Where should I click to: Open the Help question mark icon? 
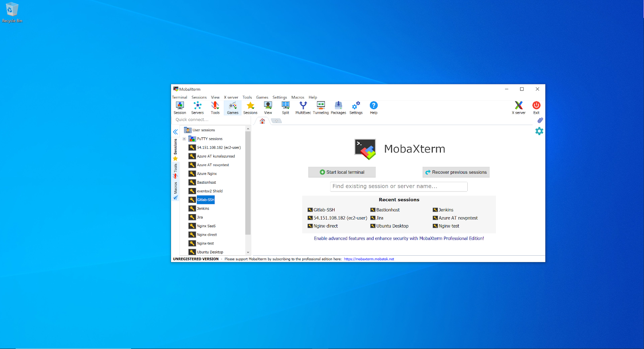click(x=374, y=108)
